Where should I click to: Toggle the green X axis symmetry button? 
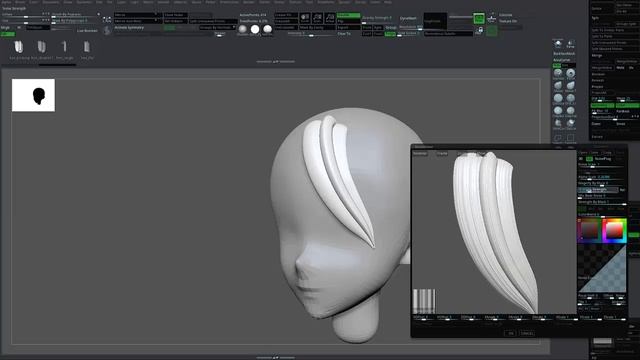click(169, 28)
